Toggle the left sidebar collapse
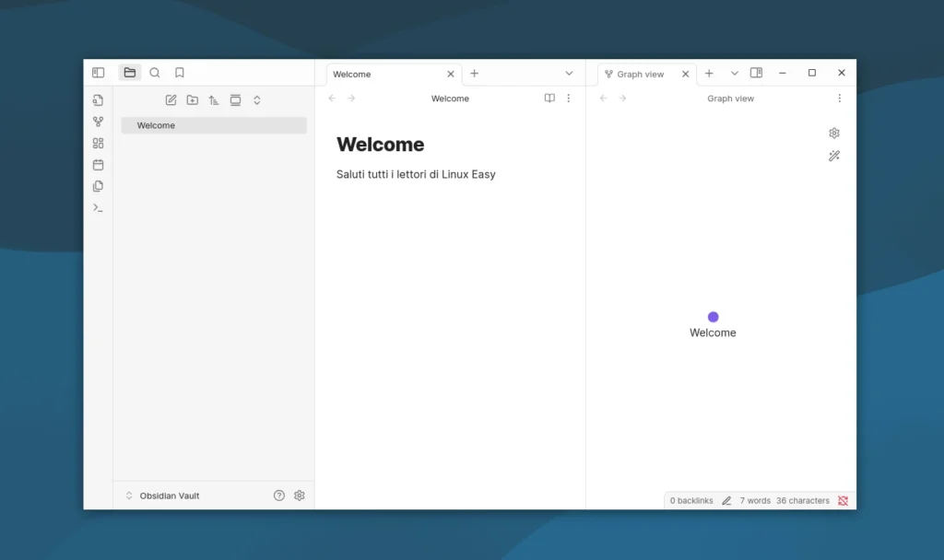 click(x=99, y=73)
